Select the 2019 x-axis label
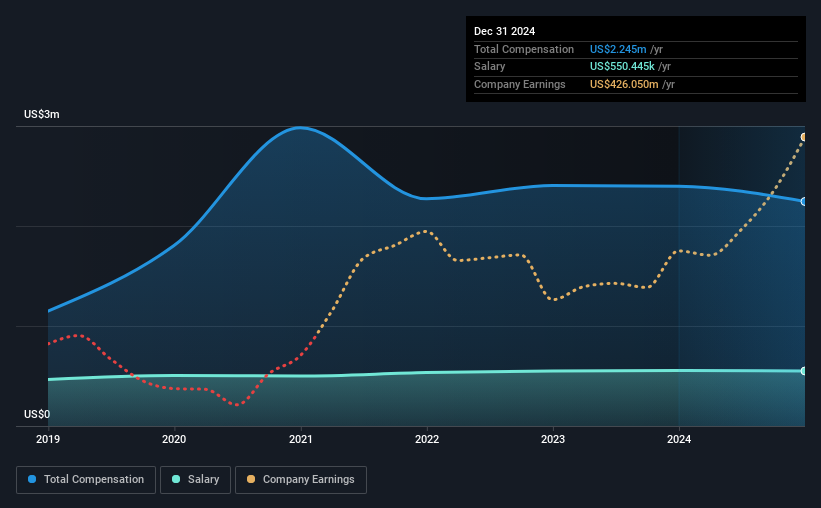The image size is (821, 508). (x=48, y=439)
